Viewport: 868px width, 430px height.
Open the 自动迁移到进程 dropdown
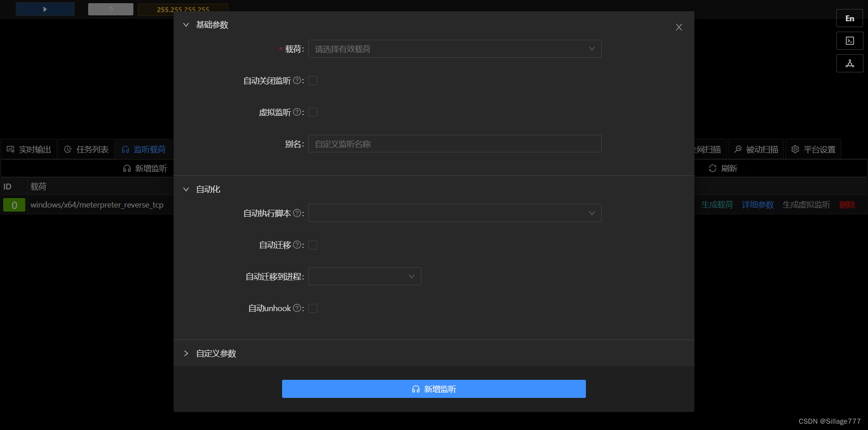tap(364, 276)
